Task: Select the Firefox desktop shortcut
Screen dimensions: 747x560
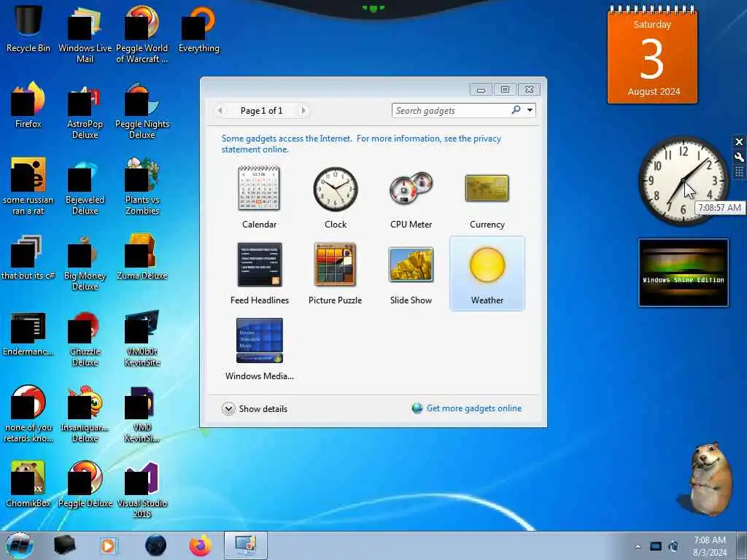Action: coord(28,105)
